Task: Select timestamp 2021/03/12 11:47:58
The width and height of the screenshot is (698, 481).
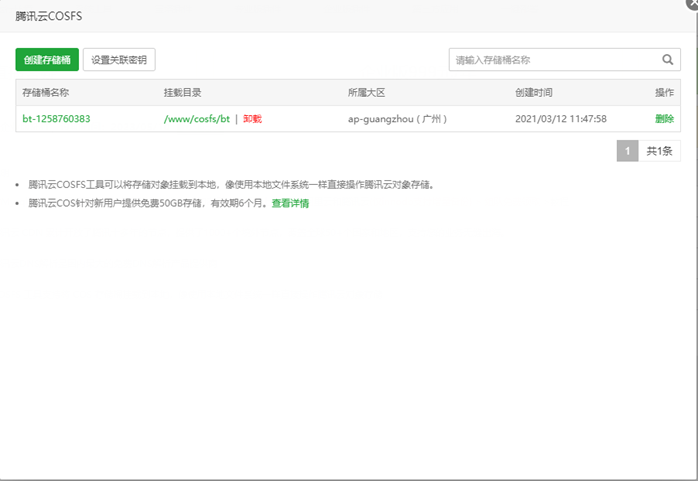Action: click(561, 119)
